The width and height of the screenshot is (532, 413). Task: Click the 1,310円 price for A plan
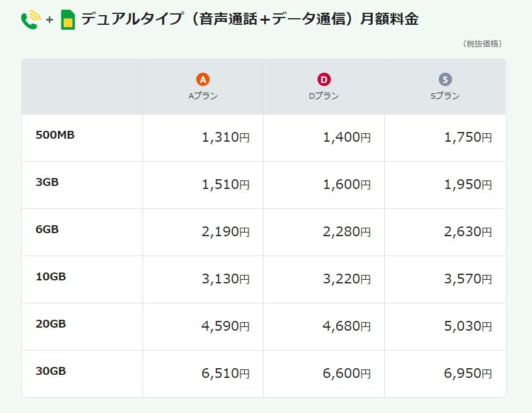225,137
